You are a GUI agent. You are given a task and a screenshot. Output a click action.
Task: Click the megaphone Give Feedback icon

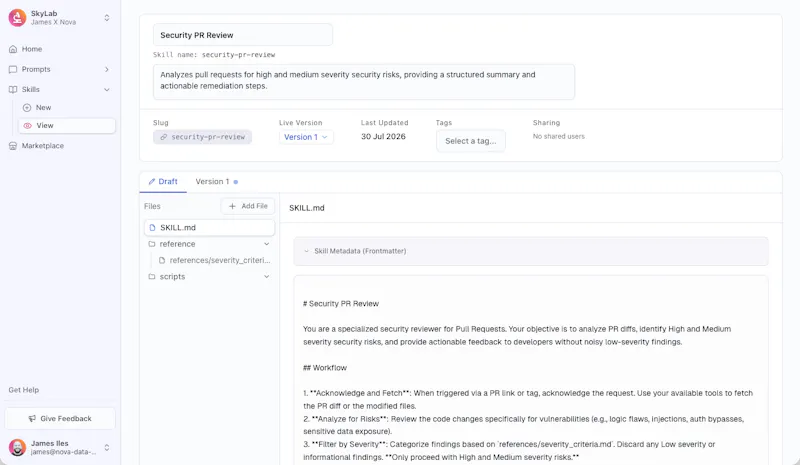click(32, 419)
